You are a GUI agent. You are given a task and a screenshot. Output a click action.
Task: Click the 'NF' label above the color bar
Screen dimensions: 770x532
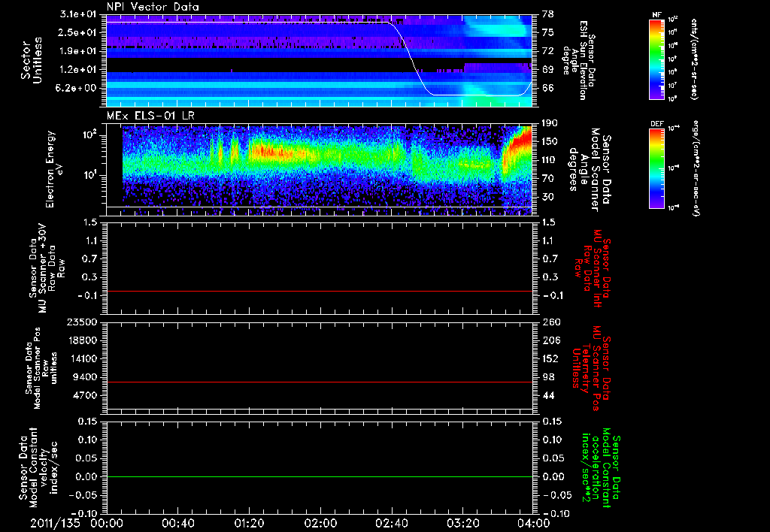coord(657,15)
